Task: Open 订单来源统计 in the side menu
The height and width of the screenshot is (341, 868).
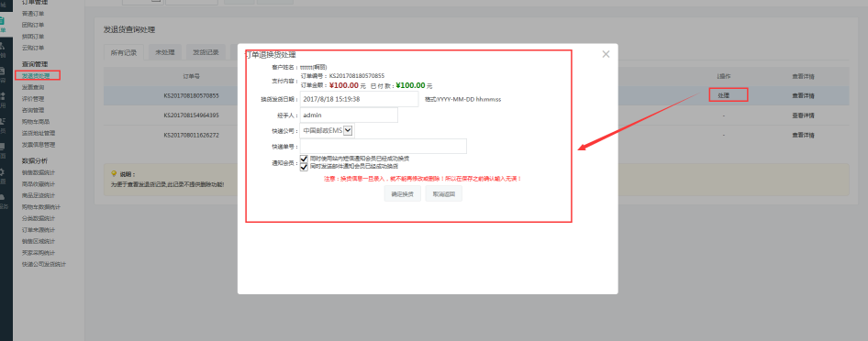Action: [x=39, y=230]
